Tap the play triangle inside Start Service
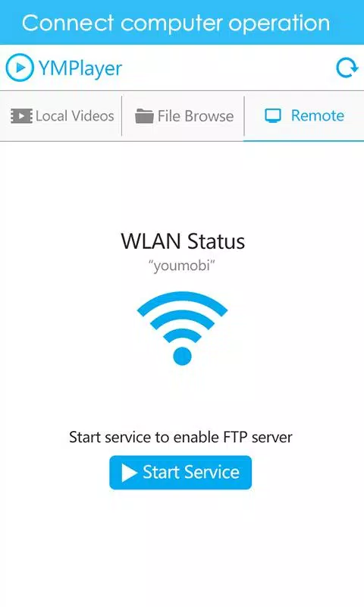Image resolution: width=364 pixels, height=607 pixels. (129, 473)
